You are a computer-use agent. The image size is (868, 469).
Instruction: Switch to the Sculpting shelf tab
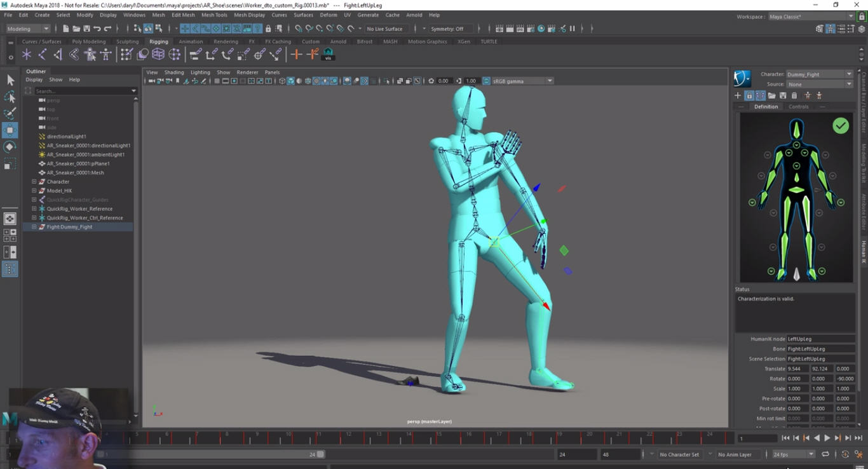127,42
